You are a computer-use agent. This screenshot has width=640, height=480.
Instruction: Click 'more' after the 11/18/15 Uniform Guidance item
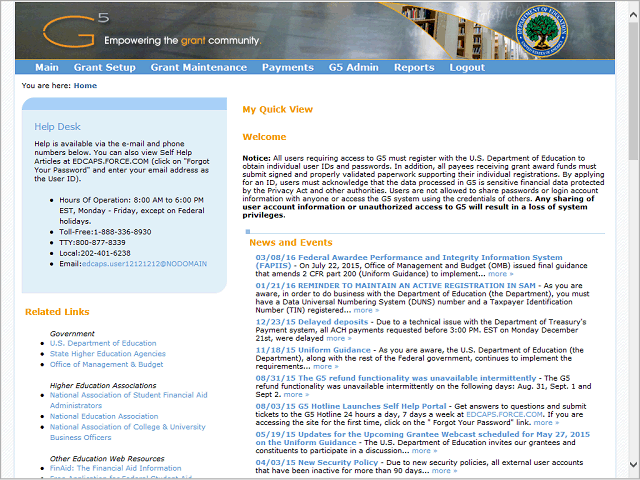coord(326,367)
